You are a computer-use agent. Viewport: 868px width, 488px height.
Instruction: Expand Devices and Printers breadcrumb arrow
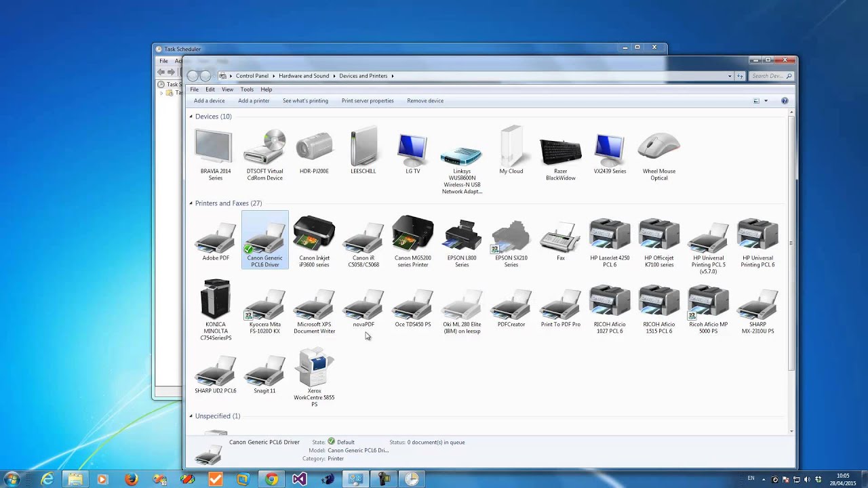click(x=392, y=76)
